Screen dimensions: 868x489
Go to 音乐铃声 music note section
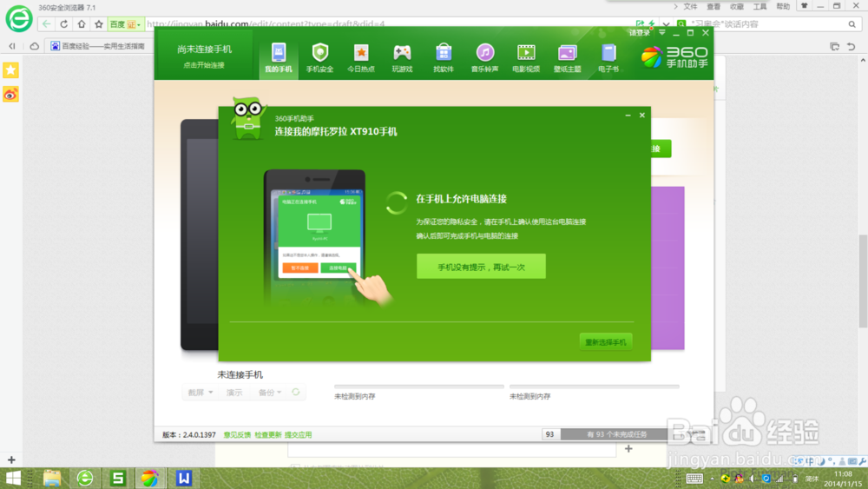485,57
